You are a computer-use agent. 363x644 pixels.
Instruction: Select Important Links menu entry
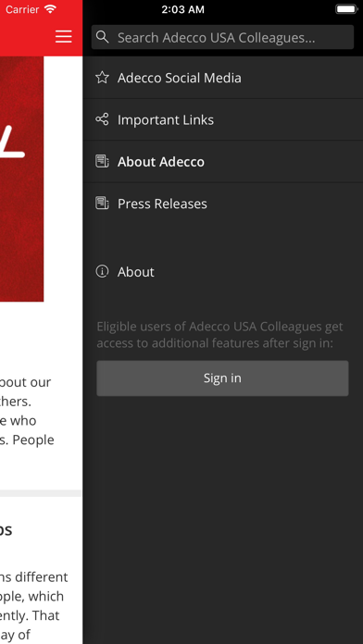tap(223, 119)
